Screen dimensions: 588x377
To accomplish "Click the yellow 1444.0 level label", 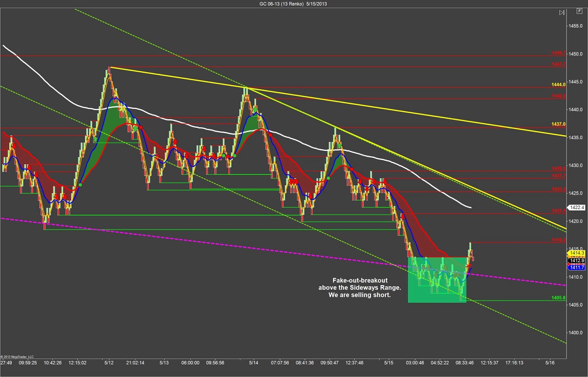I will pos(558,85).
